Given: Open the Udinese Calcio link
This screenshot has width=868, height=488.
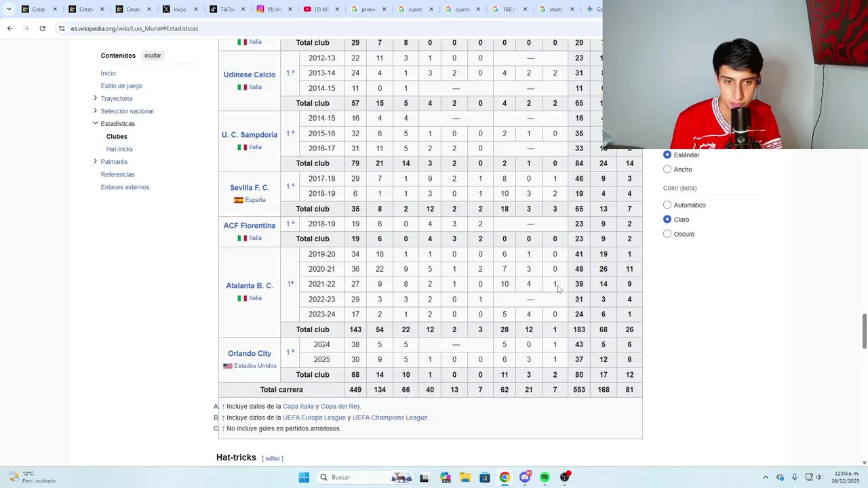Looking at the screenshot, I should coord(250,75).
